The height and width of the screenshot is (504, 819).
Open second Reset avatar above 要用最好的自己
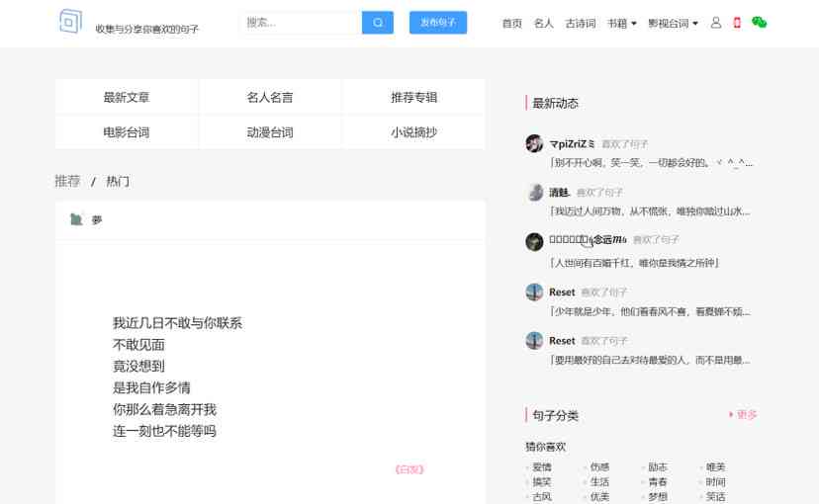point(534,341)
